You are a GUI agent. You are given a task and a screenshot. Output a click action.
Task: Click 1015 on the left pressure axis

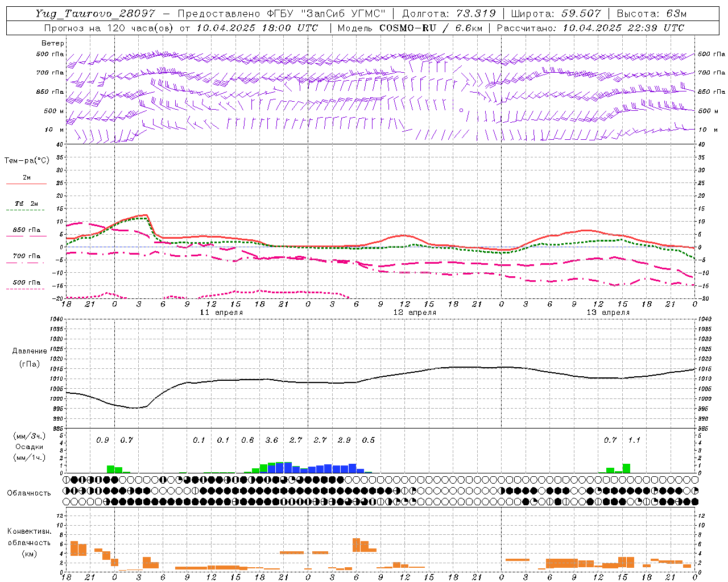57,369
